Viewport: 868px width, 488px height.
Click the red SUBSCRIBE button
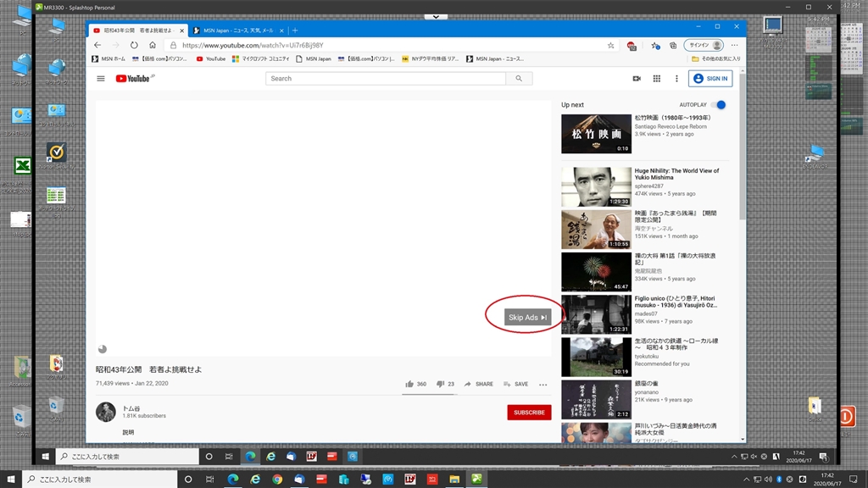(529, 413)
